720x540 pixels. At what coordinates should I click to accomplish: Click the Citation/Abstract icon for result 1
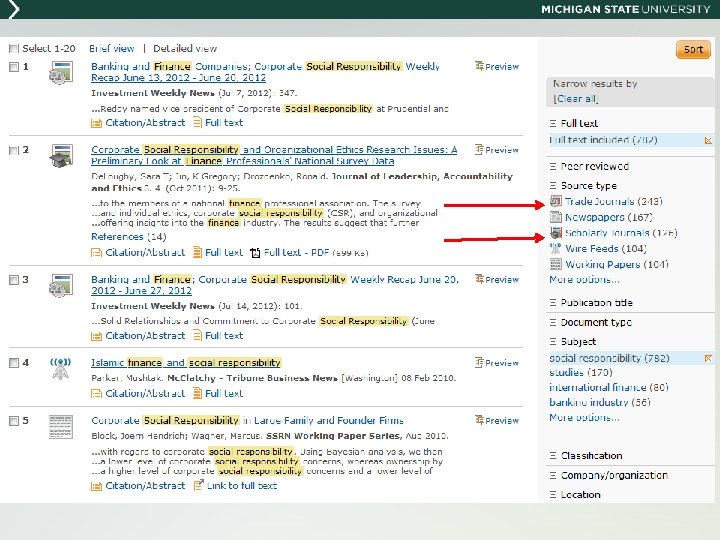coord(96,123)
